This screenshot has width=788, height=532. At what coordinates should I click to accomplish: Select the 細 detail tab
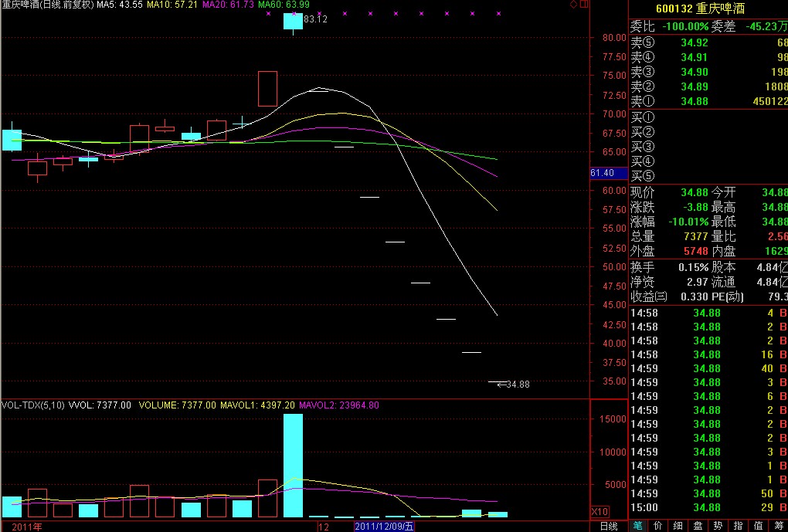678,526
